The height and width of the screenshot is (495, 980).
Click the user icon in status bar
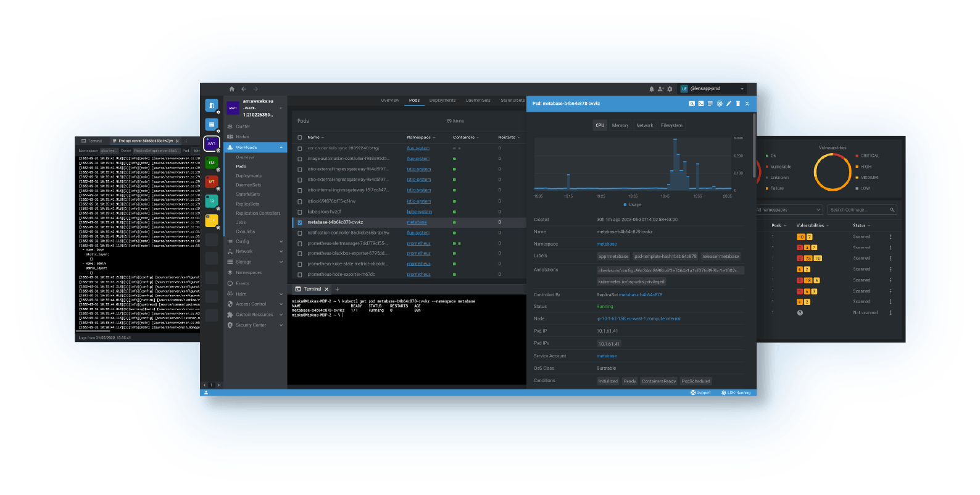[x=206, y=393]
